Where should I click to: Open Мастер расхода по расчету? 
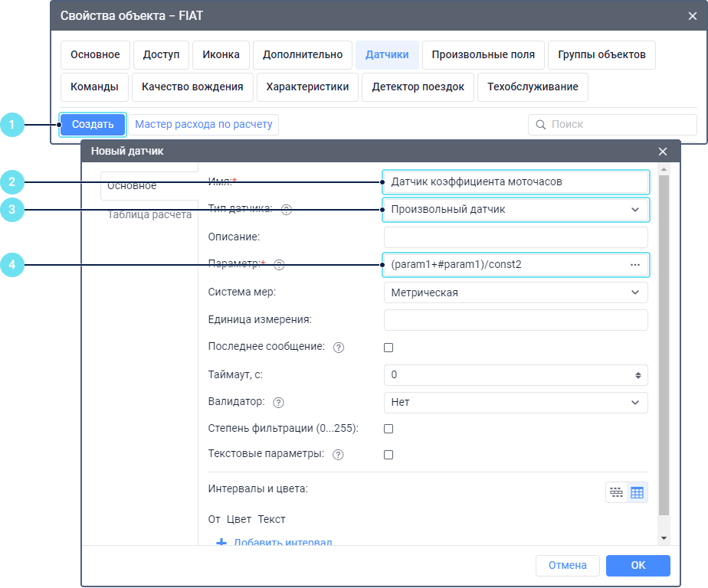point(204,124)
